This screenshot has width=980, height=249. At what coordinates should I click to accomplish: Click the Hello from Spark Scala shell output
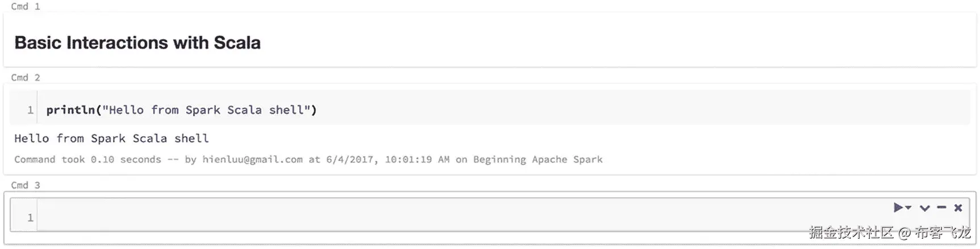(111, 138)
